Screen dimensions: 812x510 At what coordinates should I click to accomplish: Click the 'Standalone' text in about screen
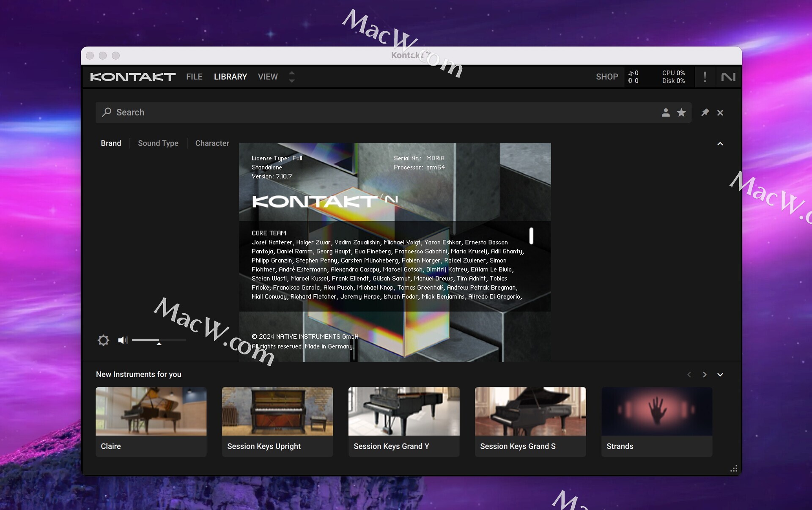[x=266, y=167]
